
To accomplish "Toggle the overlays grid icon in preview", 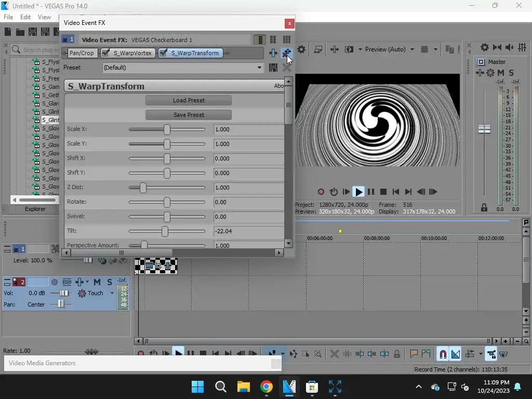I will [x=424, y=49].
